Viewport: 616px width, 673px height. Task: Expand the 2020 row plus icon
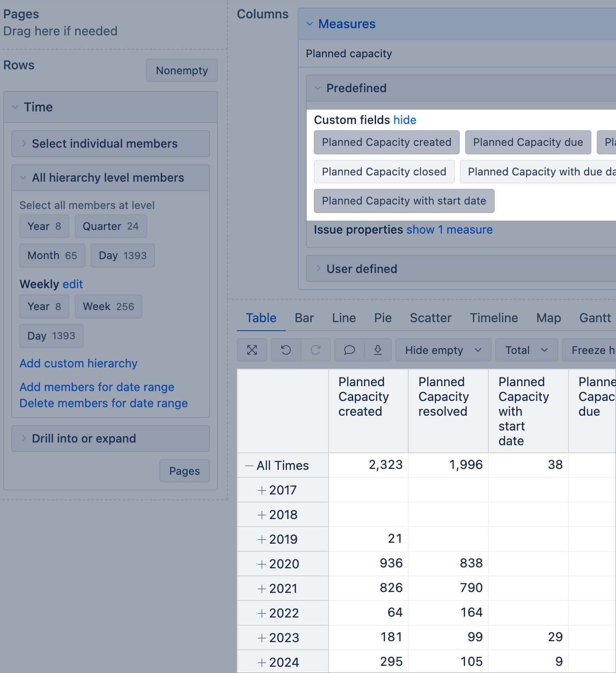pyautogui.click(x=262, y=564)
